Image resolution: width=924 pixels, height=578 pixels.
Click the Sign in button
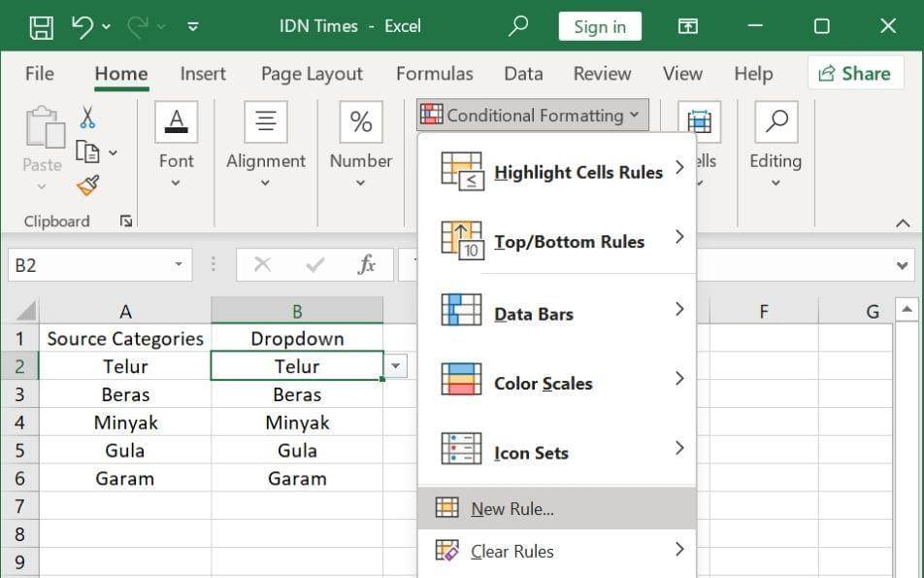(600, 25)
